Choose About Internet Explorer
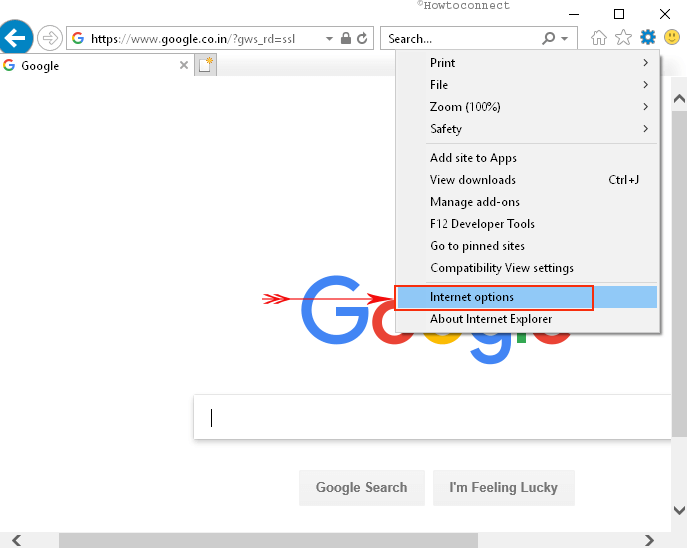The image size is (687, 548). pyautogui.click(x=528, y=319)
